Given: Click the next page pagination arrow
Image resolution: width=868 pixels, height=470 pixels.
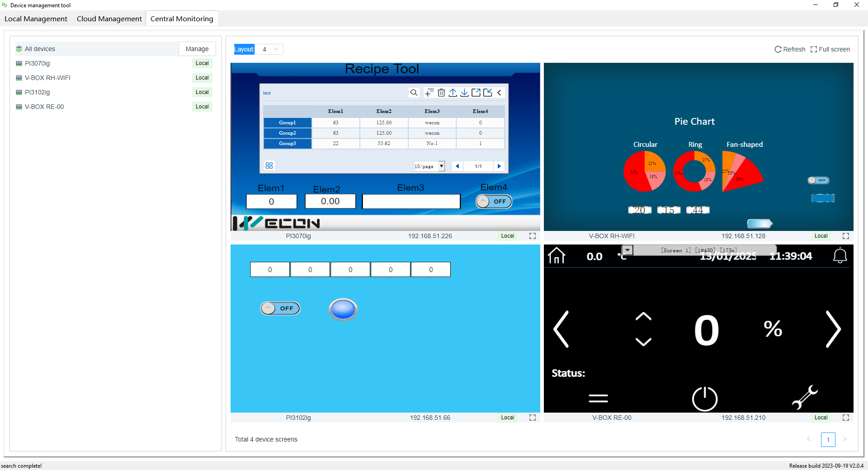Looking at the screenshot, I should tap(845, 439).
